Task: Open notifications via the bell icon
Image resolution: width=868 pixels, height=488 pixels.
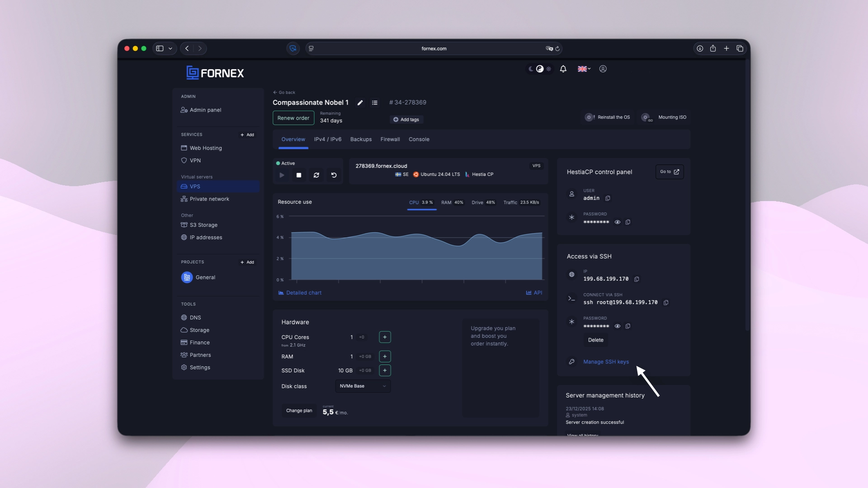Action: point(563,69)
